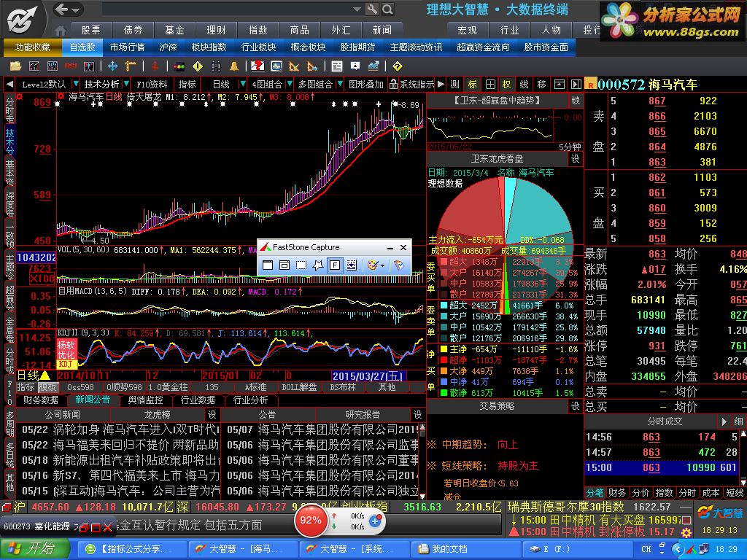The image size is (747, 560).
Task: Click the home icon beside 股票
Action: pos(61,31)
